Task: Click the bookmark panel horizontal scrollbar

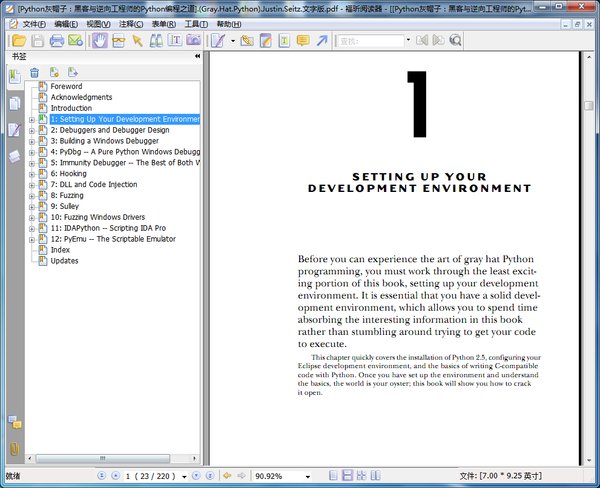Action: click(x=102, y=458)
